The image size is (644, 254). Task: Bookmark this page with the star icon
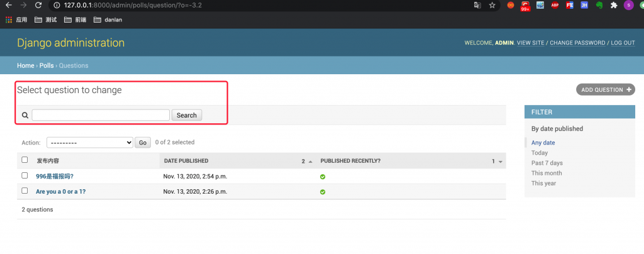pos(492,5)
